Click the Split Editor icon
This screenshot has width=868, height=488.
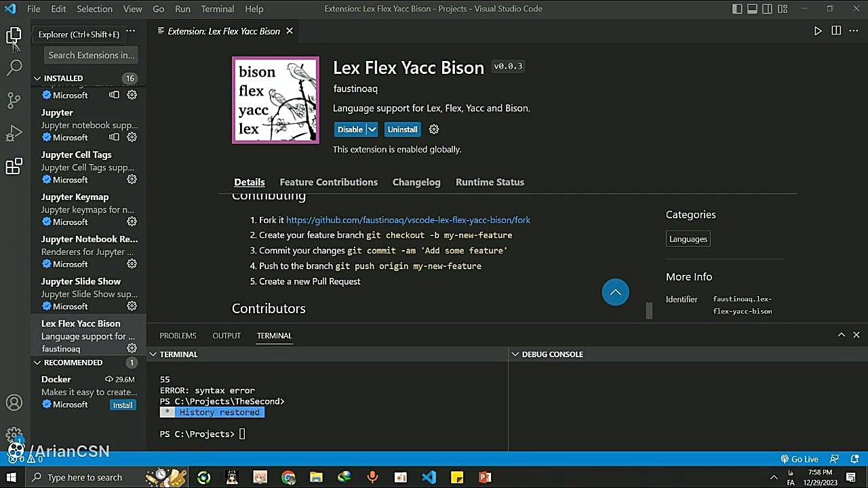click(835, 30)
